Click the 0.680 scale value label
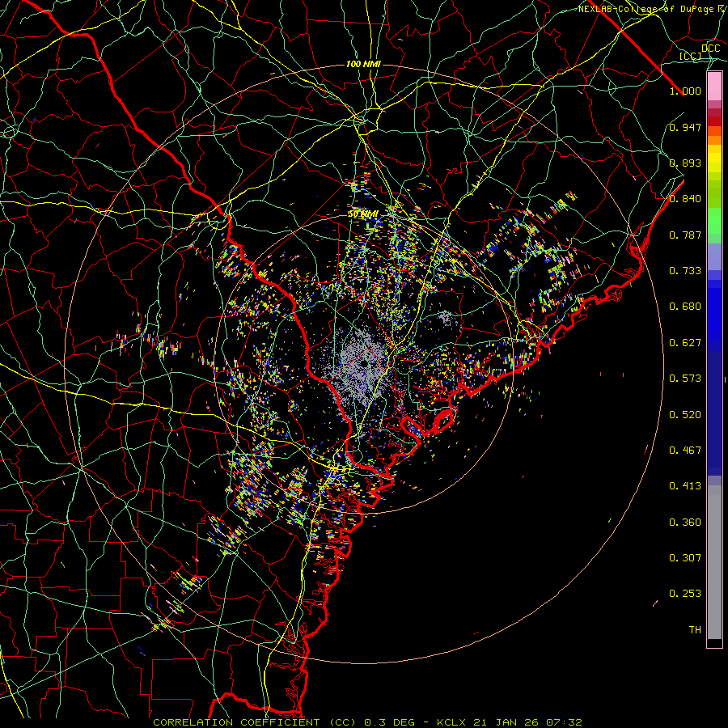The width and height of the screenshot is (728, 728). [685, 307]
